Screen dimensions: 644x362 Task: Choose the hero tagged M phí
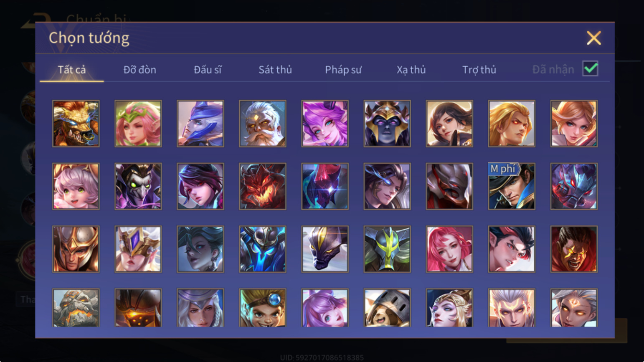pyautogui.click(x=512, y=186)
